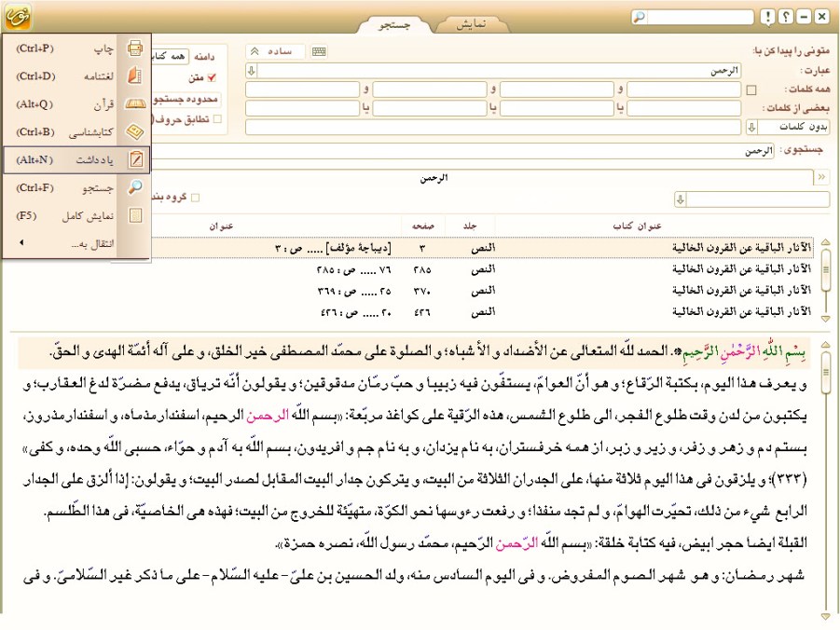
Task: Select the result row with page ٣
Action: [x=482, y=248]
